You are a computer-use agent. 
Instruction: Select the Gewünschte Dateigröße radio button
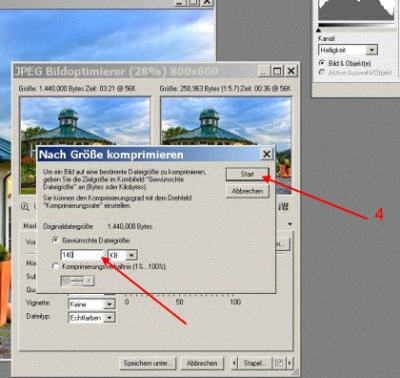click(56, 240)
